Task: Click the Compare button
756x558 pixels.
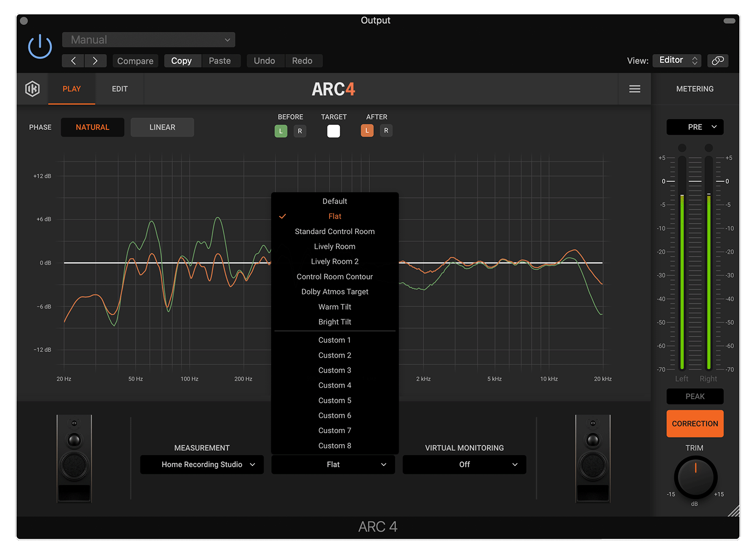Action: point(135,60)
